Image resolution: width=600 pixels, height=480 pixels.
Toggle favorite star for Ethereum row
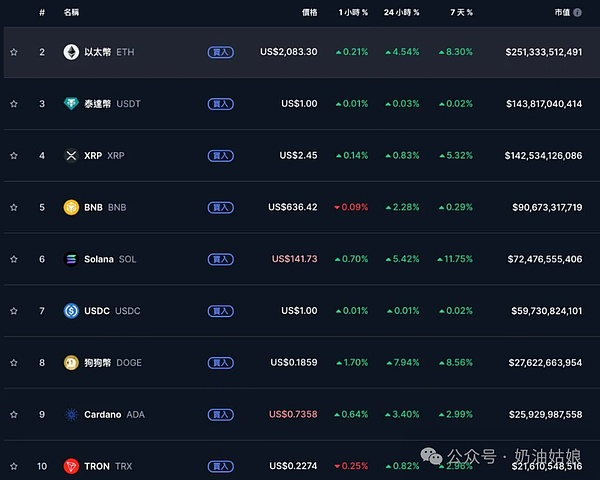[x=14, y=52]
